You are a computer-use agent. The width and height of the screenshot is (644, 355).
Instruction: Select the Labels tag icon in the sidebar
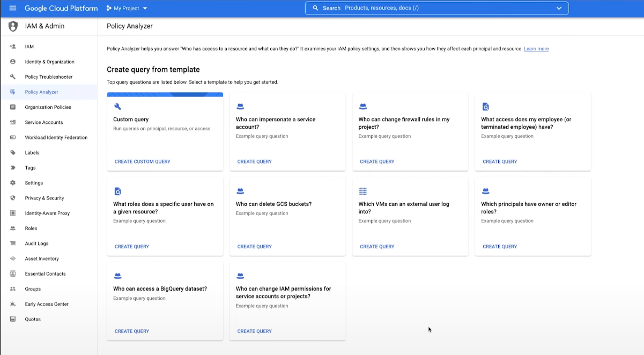coord(12,152)
